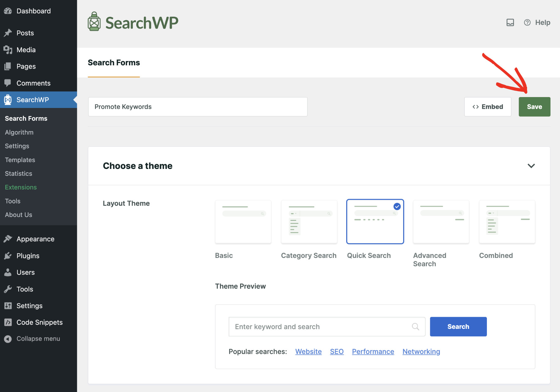
Task: Open Dashboard in the admin menu
Action: [34, 11]
